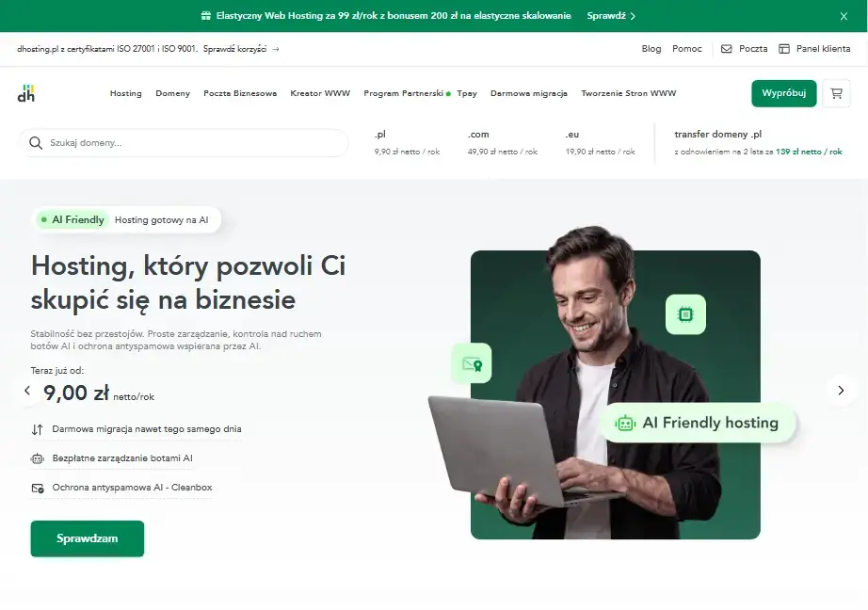Open the shopping cart icon
This screenshot has height=610, width=868.
coord(836,93)
